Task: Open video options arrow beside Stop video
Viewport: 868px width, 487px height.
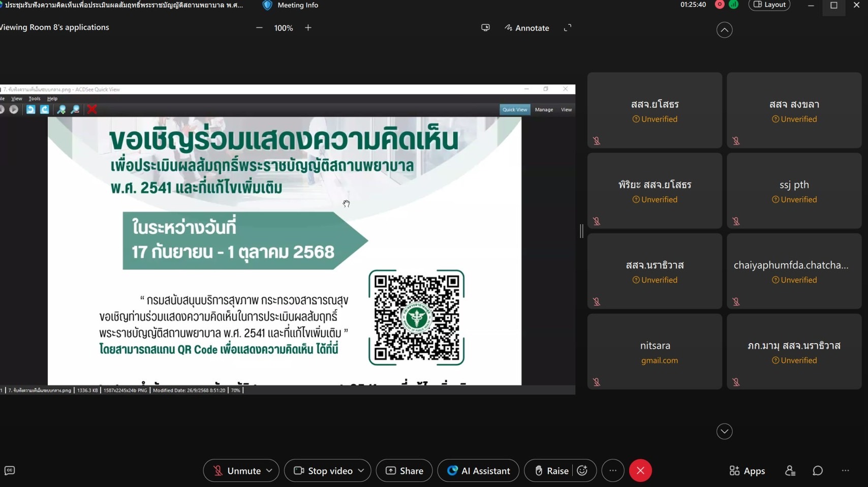Action: pos(361,471)
